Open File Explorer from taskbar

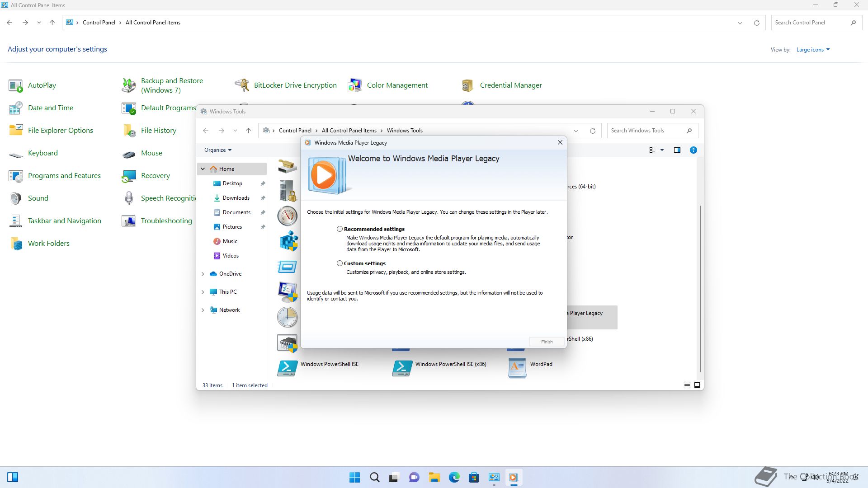434,477
